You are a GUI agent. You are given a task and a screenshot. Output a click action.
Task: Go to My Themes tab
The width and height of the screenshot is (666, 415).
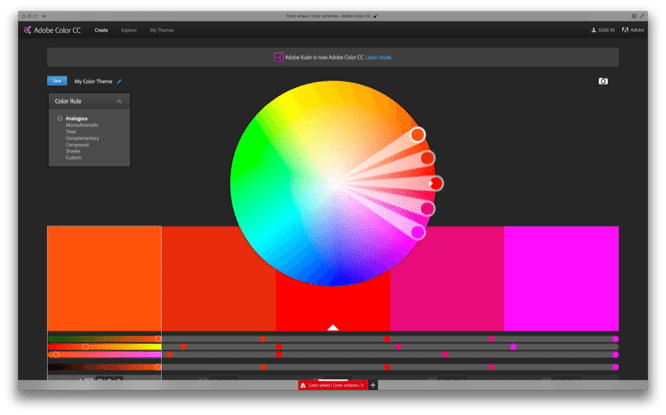coord(160,31)
